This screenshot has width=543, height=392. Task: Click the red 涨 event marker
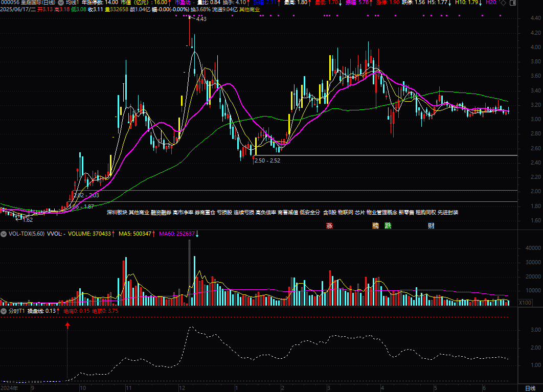[329, 226]
